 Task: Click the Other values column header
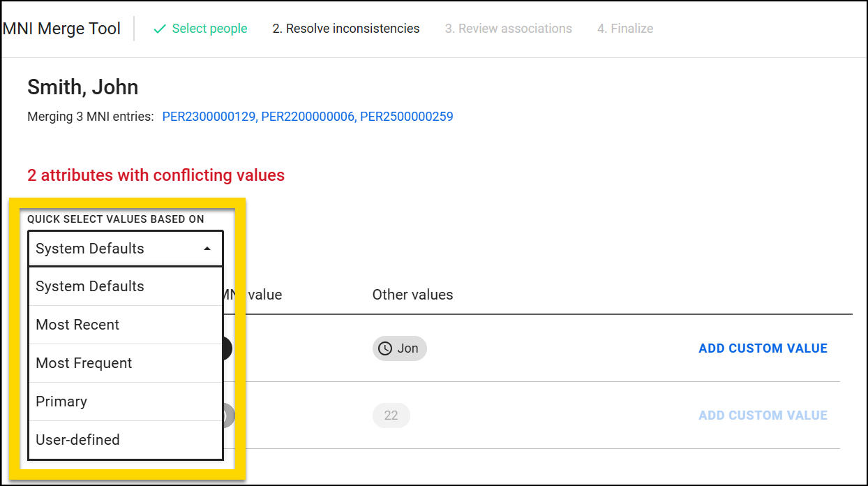412,294
